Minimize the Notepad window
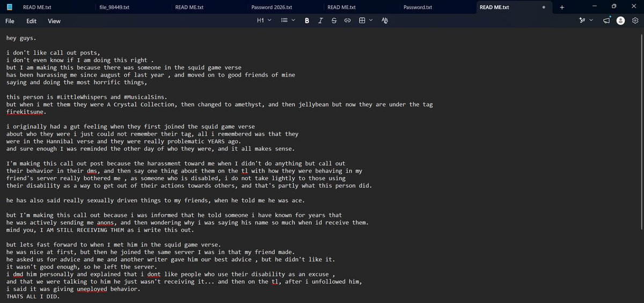The width and height of the screenshot is (644, 303). [x=594, y=6]
